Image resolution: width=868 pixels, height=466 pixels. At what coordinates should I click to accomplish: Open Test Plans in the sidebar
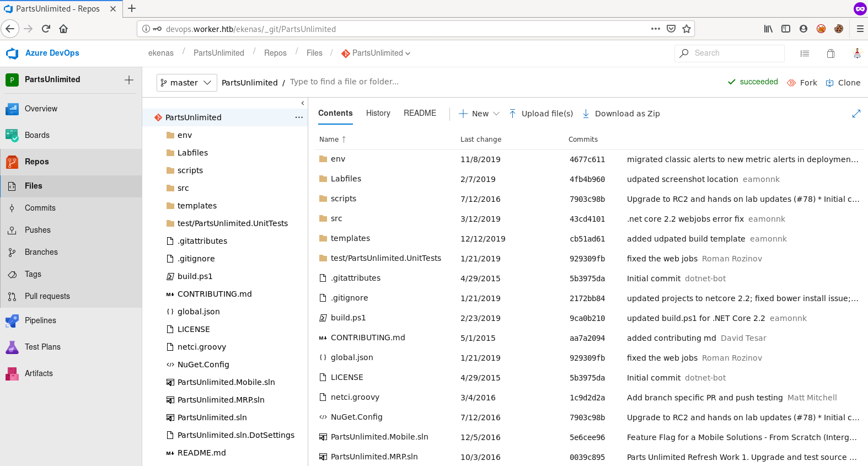click(x=42, y=347)
